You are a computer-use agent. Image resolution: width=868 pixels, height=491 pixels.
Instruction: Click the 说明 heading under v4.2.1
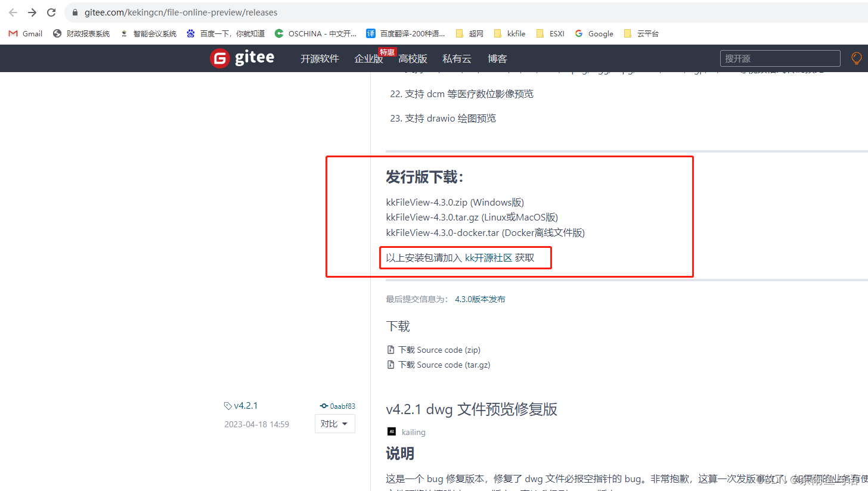[400, 453]
